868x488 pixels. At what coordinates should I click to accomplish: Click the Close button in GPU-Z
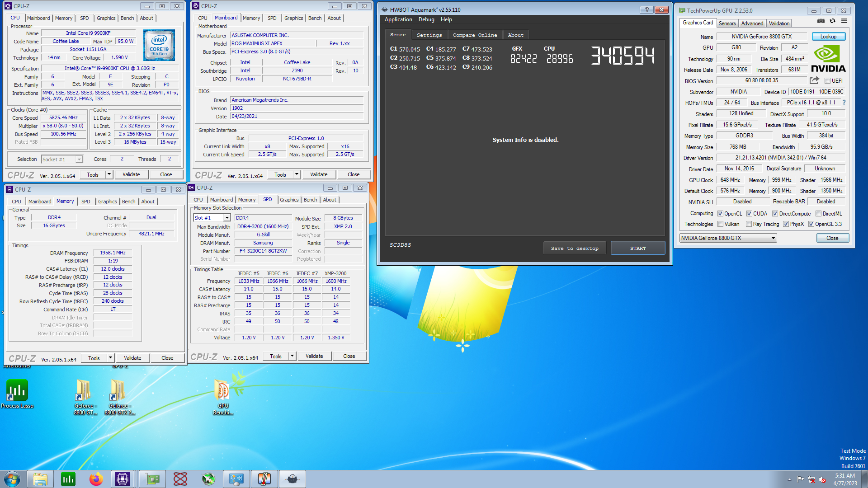pyautogui.click(x=832, y=238)
